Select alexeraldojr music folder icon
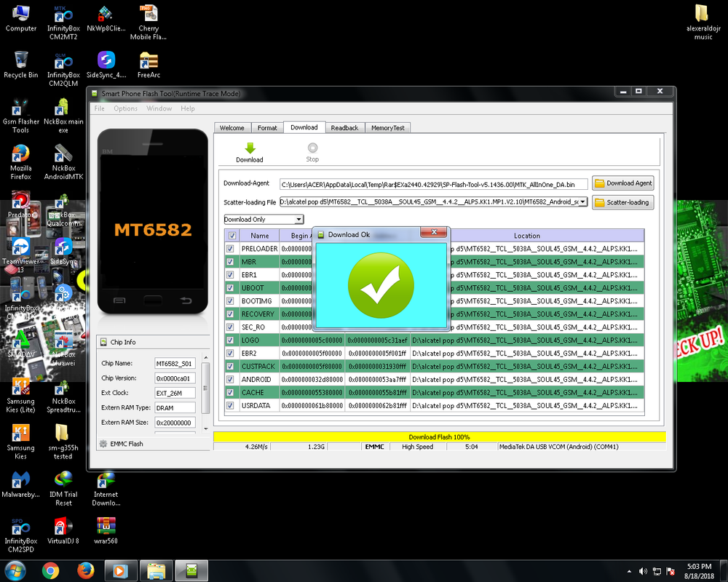The height and width of the screenshot is (582, 728). tap(703, 23)
